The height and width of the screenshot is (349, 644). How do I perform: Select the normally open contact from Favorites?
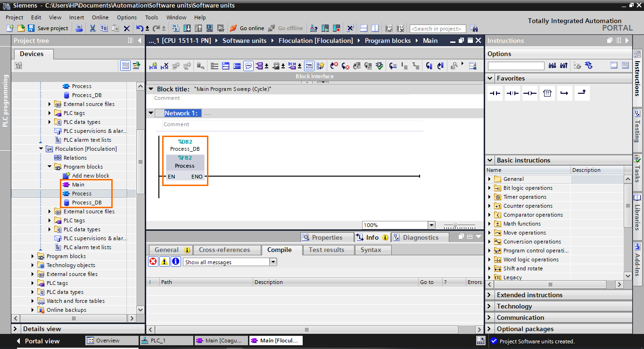pos(495,93)
